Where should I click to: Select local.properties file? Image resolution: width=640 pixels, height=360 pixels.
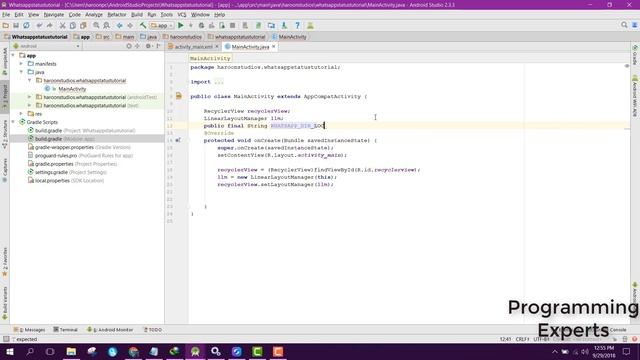[x=65, y=180]
